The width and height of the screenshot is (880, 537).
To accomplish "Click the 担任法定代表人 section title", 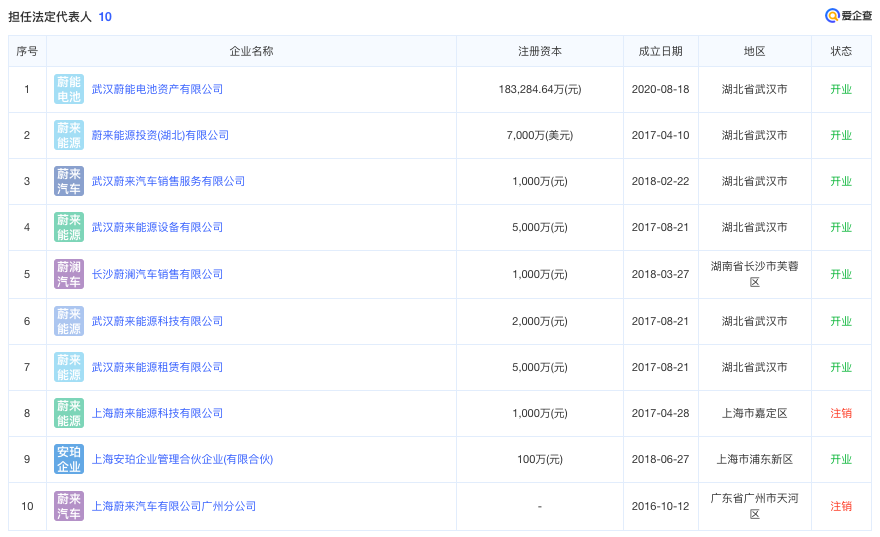I will [x=50, y=17].
